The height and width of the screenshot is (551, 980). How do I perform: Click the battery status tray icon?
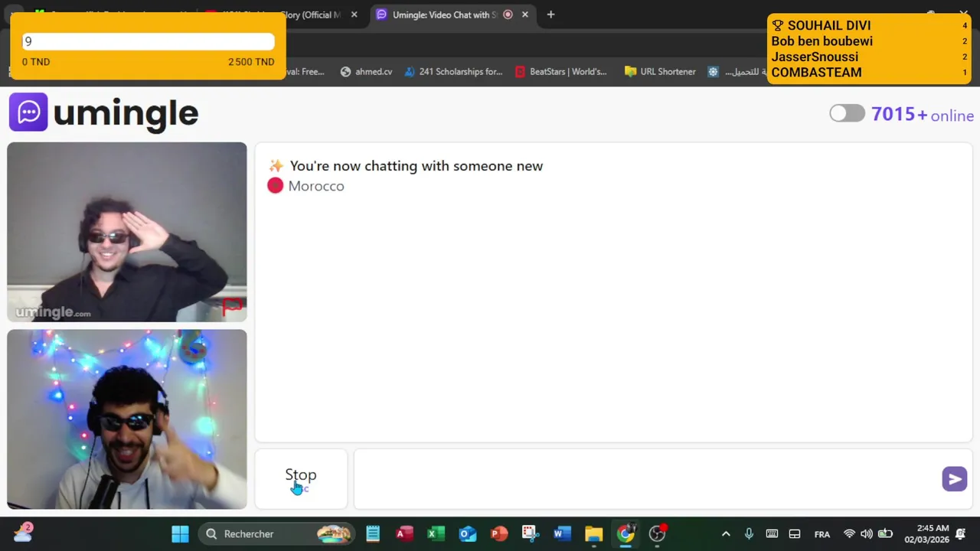click(885, 534)
